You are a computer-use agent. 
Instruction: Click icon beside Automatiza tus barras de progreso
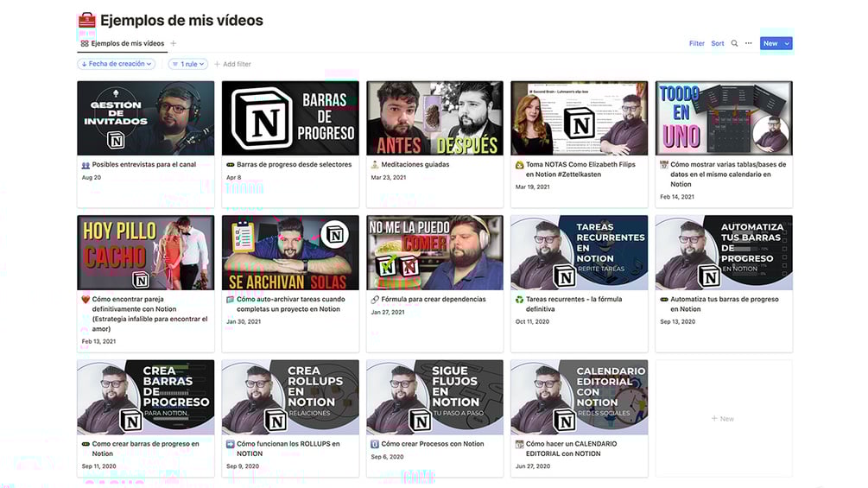[663, 300]
